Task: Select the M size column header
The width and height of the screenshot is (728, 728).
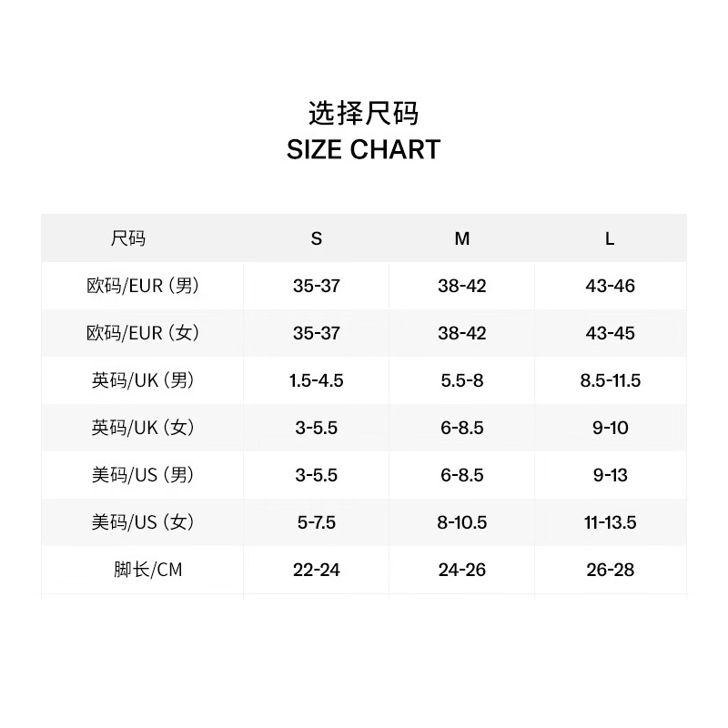Action: (462, 238)
